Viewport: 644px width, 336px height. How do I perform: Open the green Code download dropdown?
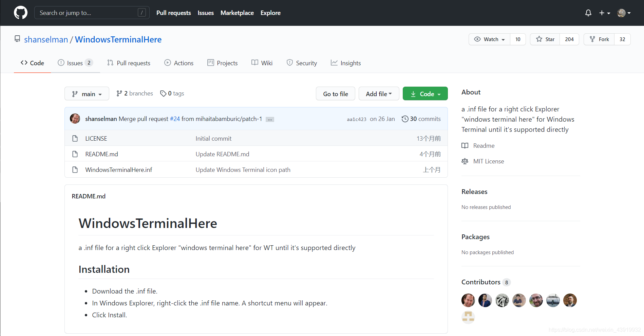coord(425,93)
